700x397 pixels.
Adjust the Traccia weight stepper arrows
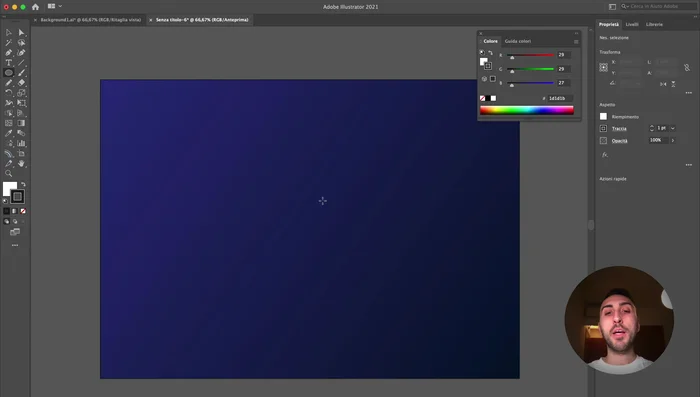pos(652,128)
